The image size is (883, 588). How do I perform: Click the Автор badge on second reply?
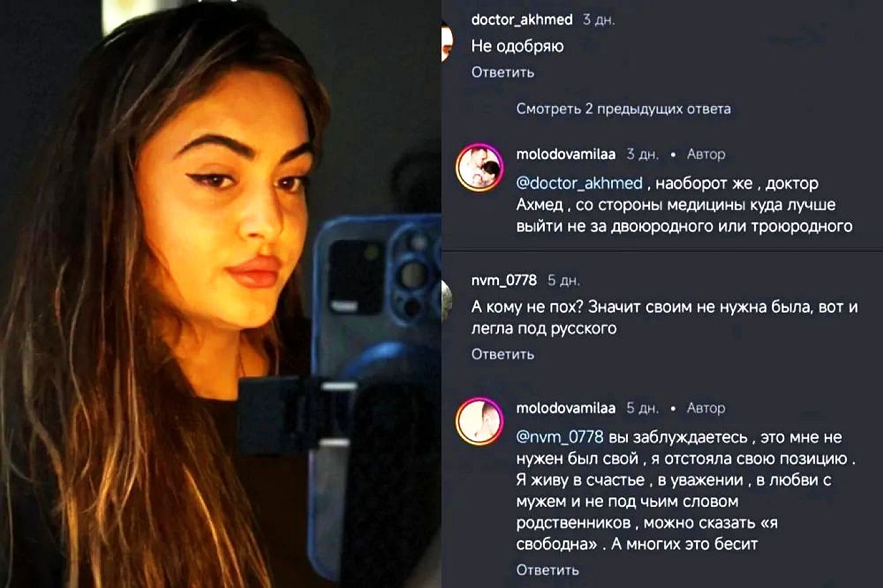tap(706, 408)
